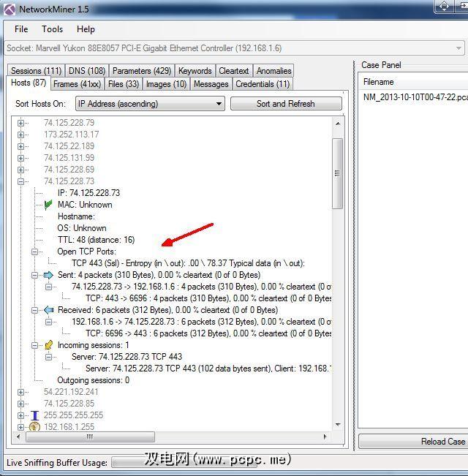Select the Hostname: row
Image resolution: width=468 pixels, height=476 pixels.
(x=76, y=216)
